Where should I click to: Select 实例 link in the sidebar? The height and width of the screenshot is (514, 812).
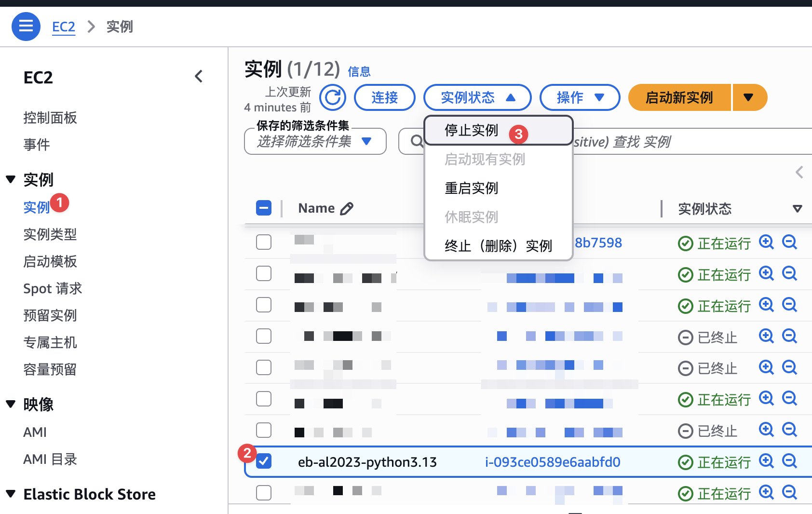(37, 207)
